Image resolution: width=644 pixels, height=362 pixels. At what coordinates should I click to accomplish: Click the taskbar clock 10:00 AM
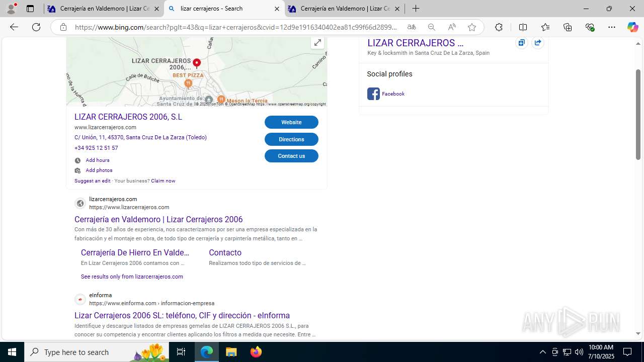[x=601, y=352]
